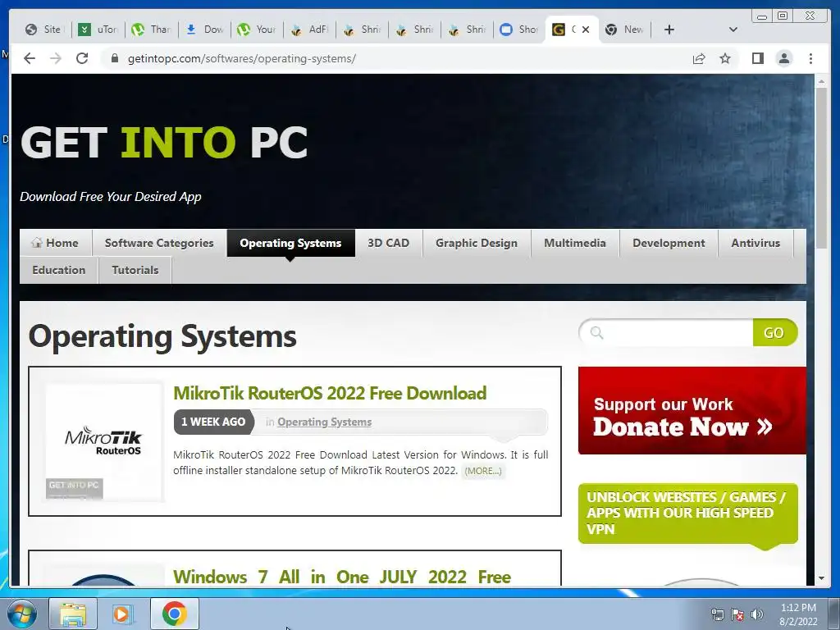Open Software Categories menu
This screenshot has height=630, width=840.
(x=159, y=243)
